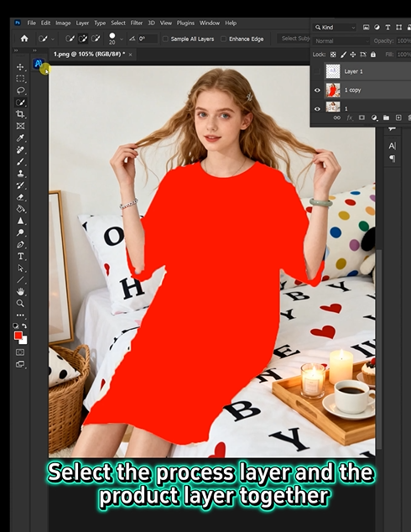Show hidden Layer 1 via visibility box
The image size is (411, 532).
317,71
